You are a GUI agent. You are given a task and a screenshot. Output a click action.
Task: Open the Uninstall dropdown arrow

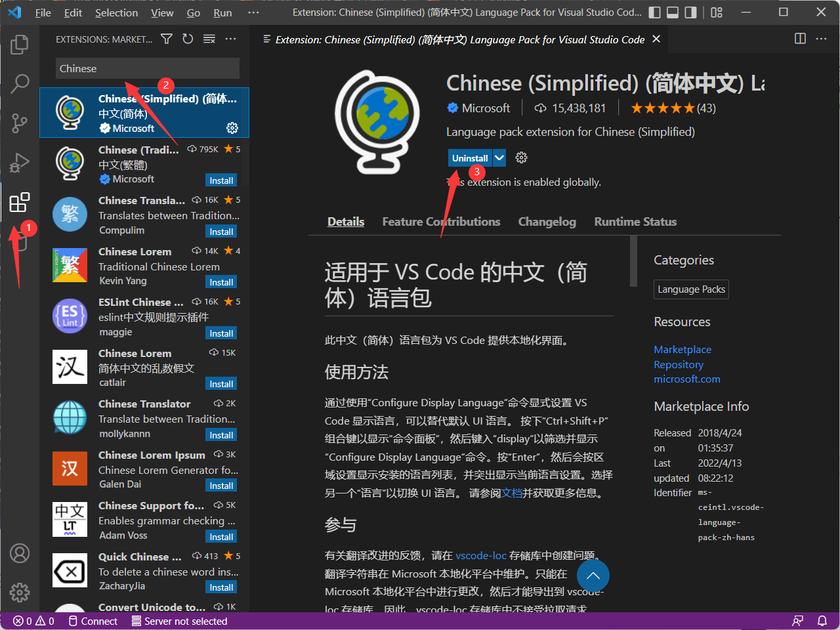pyautogui.click(x=499, y=157)
